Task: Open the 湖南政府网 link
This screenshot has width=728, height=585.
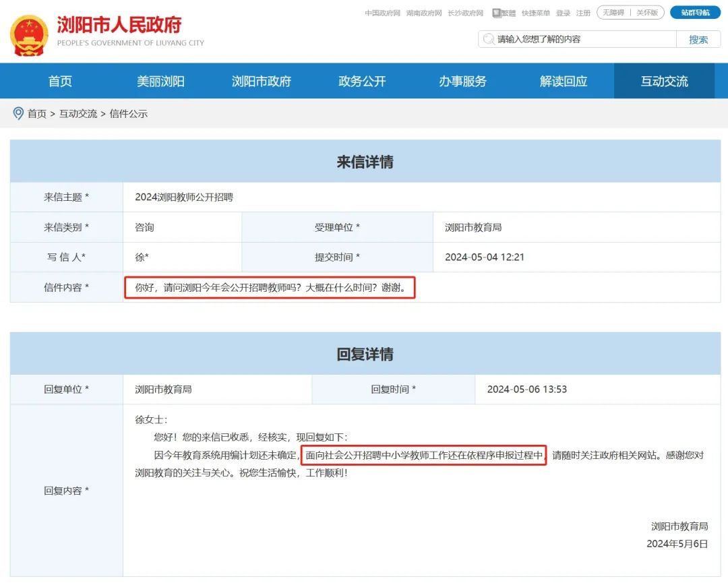Action: click(x=424, y=13)
